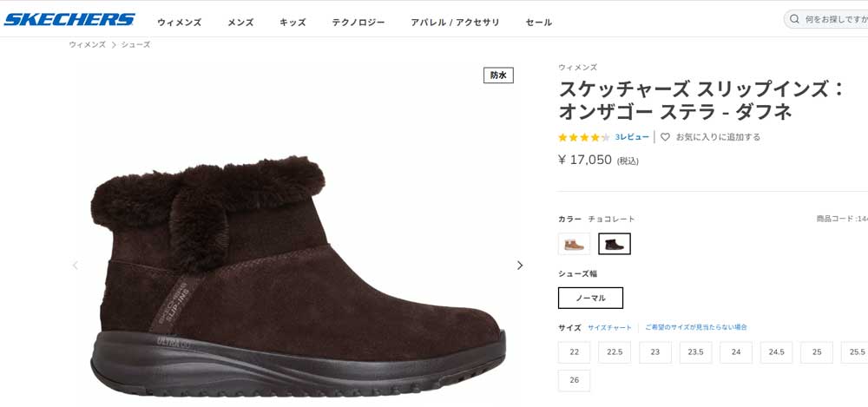Click the search magnifier icon
This screenshot has height=407, width=868.
[795, 19]
